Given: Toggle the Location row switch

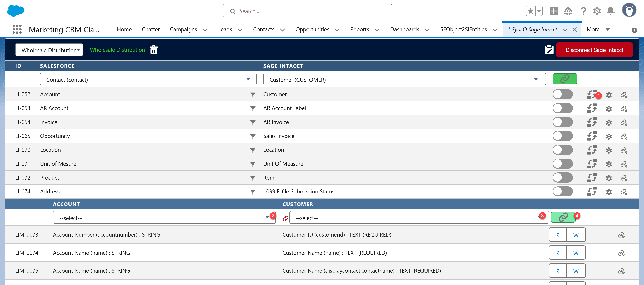Looking at the screenshot, I should click(x=562, y=150).
